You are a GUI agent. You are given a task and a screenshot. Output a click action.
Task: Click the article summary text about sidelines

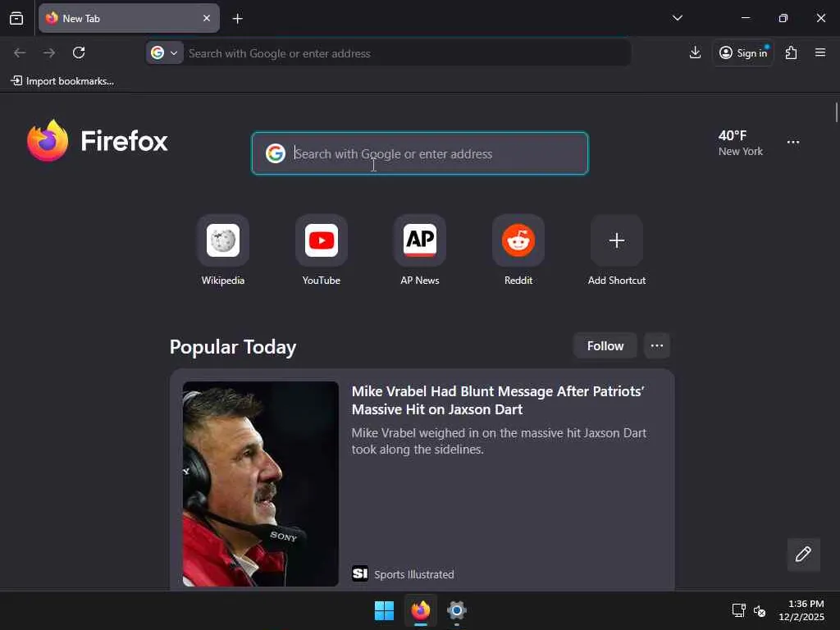coord(499,441)
